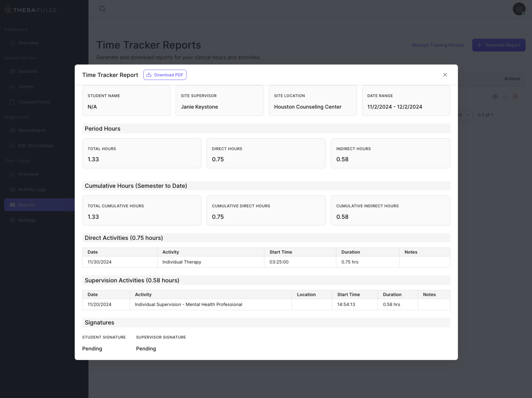The width and height of the screenshot is (532, 398).
Task: Click the Consent Forms document icon
Action: pyautogui.click(x=12, y=101)
